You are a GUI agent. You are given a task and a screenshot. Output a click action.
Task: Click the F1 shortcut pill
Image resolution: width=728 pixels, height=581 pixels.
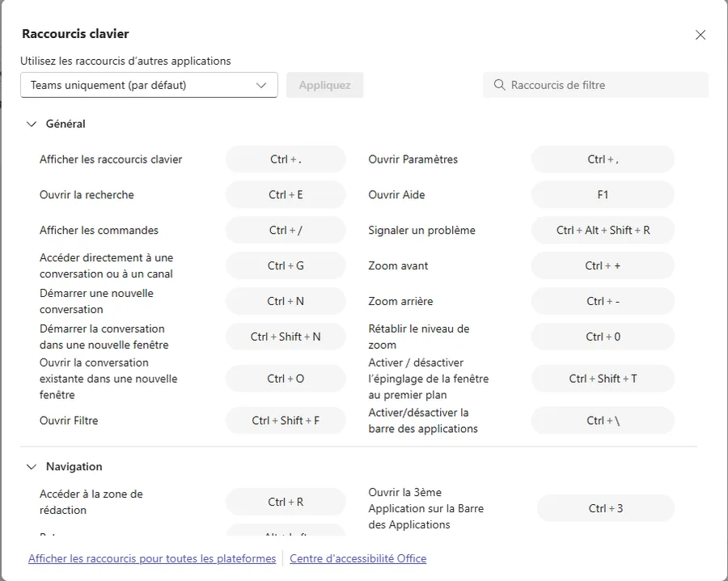coord(603,194)
